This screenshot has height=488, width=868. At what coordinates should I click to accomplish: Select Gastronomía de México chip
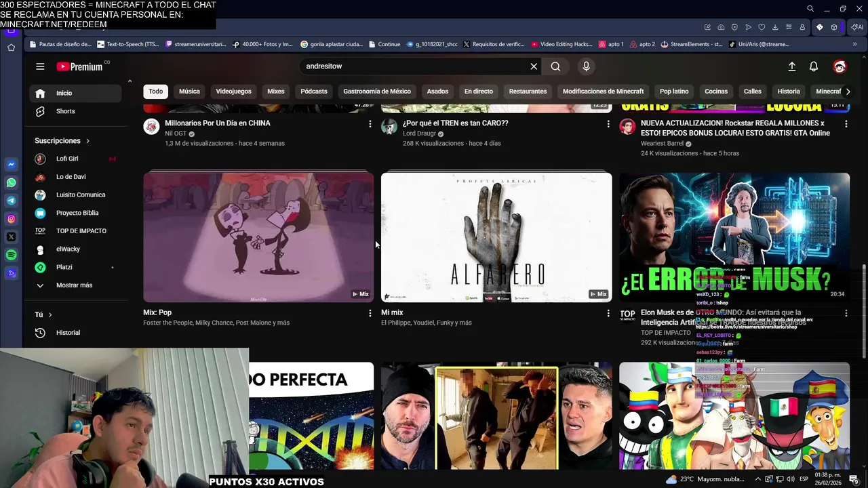(x=377, y=91)
